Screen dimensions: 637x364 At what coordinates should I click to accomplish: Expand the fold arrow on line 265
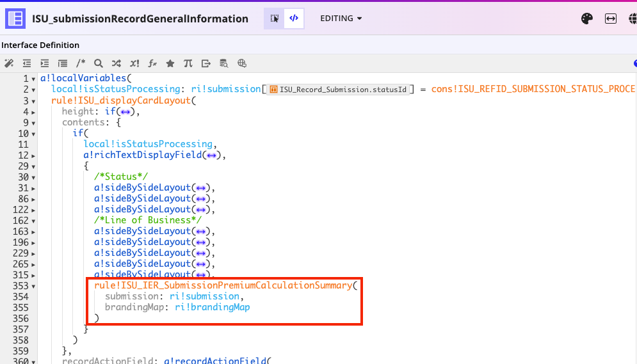[x=33, y=265]
